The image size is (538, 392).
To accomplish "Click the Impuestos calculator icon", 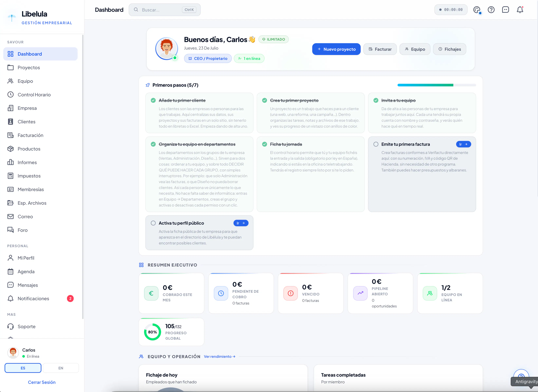I will (10, 176).
